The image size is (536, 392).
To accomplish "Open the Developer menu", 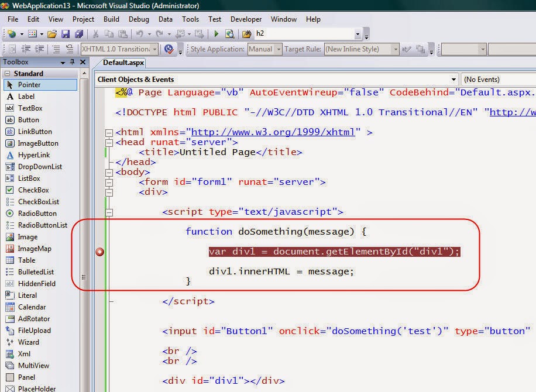I will (246, 19).
